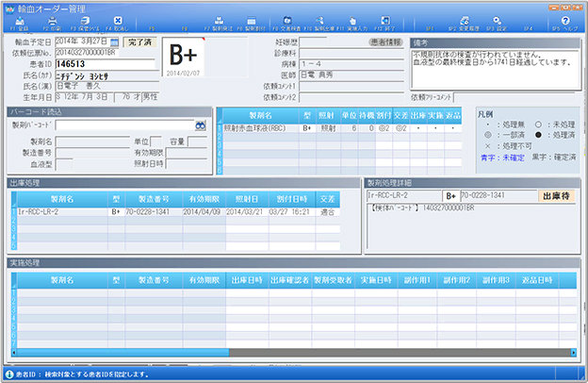
Task: Click the F1 register icon in toolbar
Action: click(20, 22)
